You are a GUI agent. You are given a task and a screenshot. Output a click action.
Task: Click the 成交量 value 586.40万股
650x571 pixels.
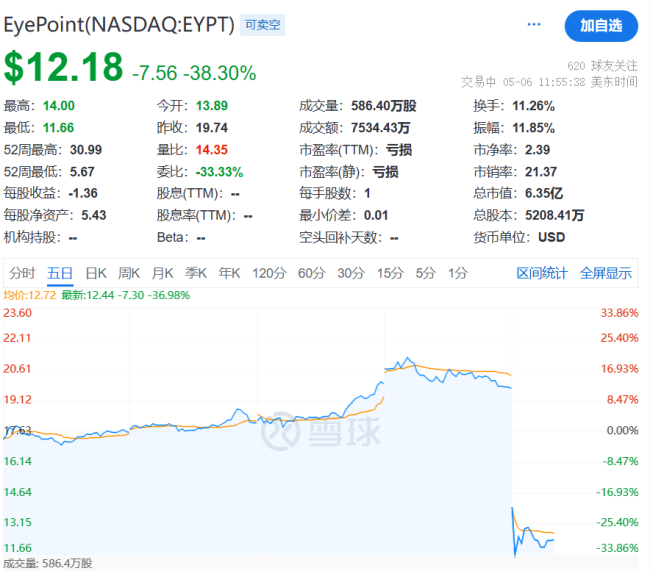[x=383, y=106]
